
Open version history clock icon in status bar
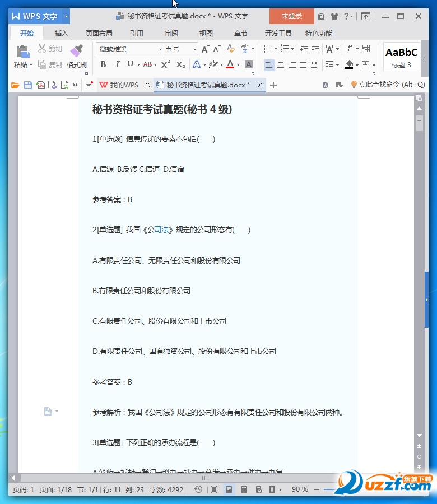tap(198, 489)
